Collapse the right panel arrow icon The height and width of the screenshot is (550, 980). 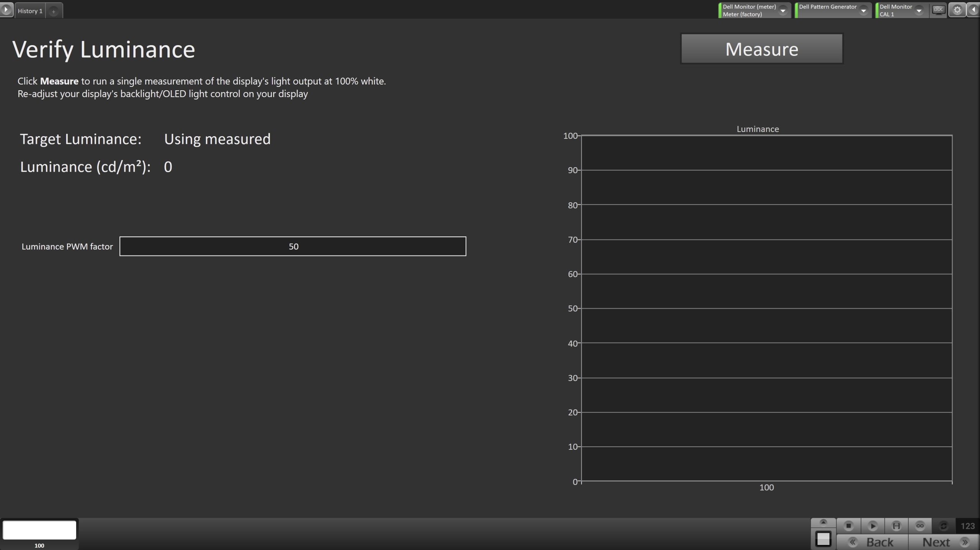pos(973,10)
